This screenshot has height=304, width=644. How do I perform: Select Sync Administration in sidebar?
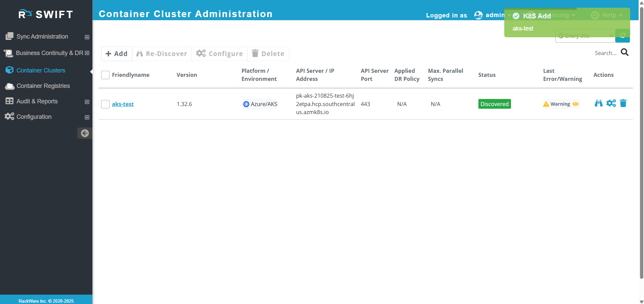42,37
